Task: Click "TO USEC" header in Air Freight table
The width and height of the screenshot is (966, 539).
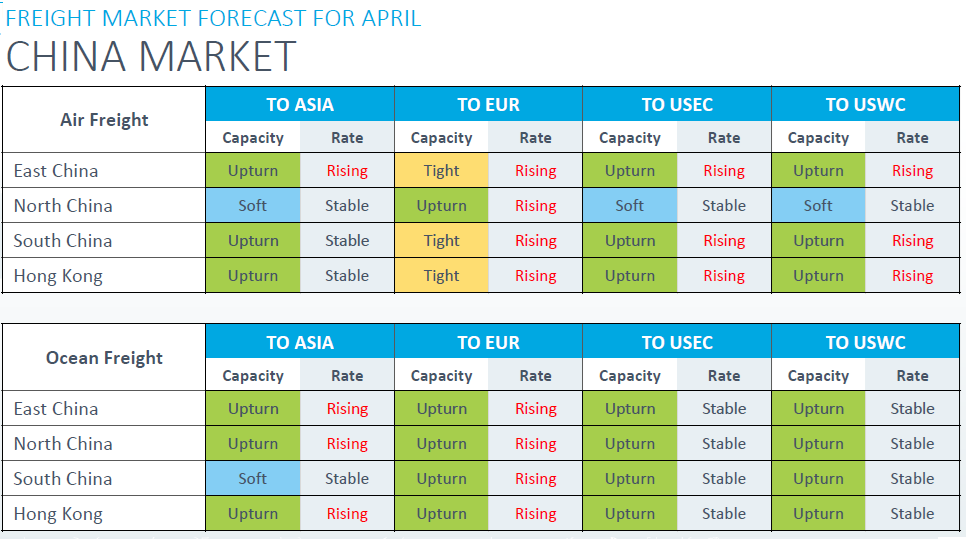Action: [x=677, y=105]
